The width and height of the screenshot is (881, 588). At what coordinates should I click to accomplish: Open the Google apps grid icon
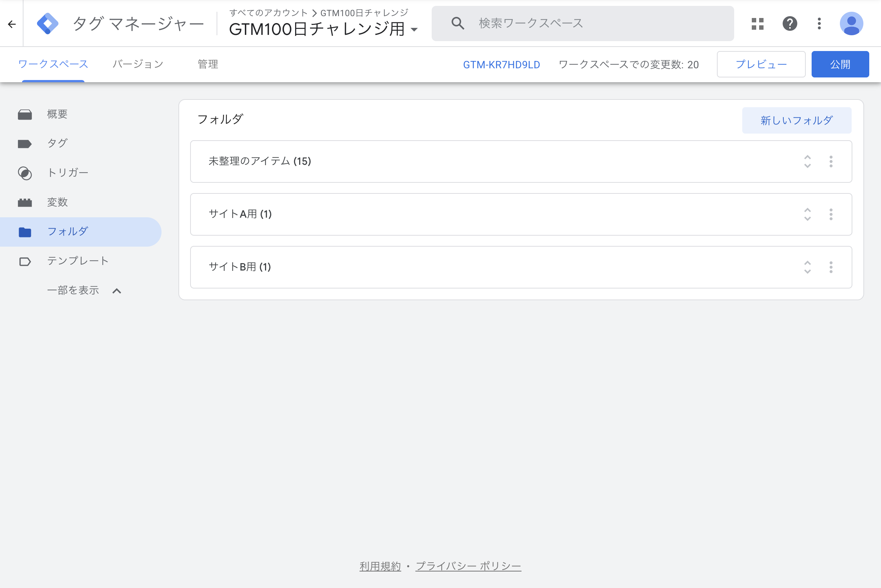[758, 23]
